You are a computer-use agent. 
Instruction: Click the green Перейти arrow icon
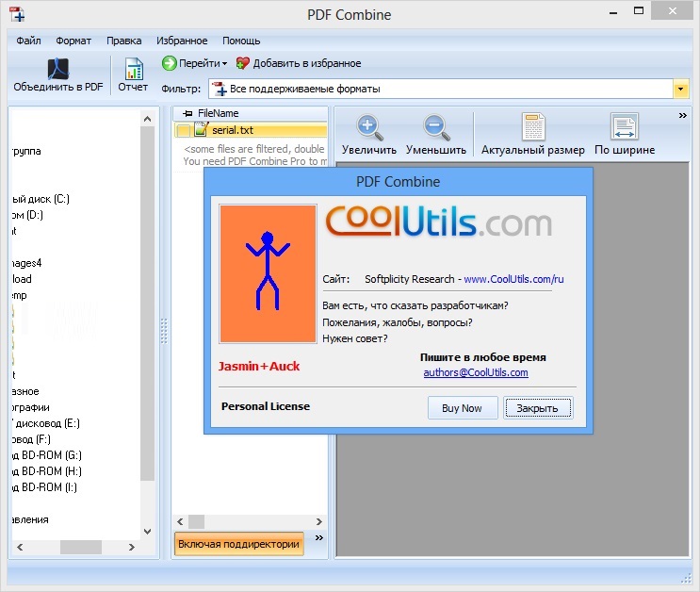tap(170, 63)
